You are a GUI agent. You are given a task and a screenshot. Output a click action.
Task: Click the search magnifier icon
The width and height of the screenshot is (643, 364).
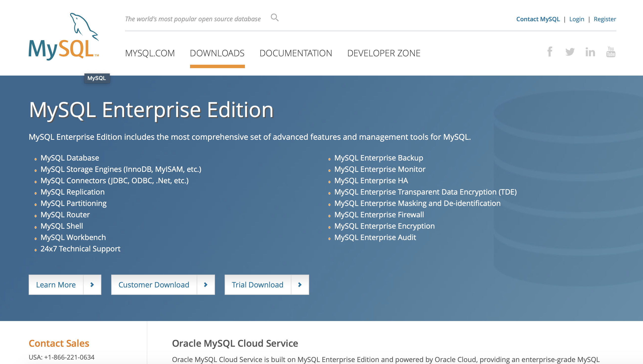(x=274, y=18)
